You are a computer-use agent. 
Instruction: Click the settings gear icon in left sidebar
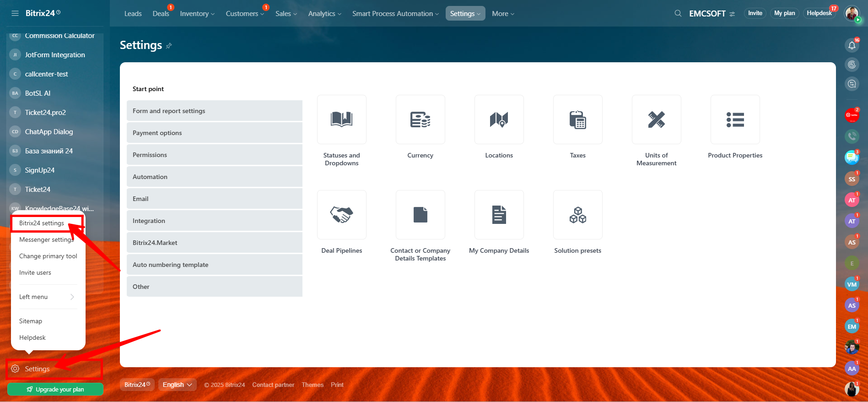(x=15, y=369)
